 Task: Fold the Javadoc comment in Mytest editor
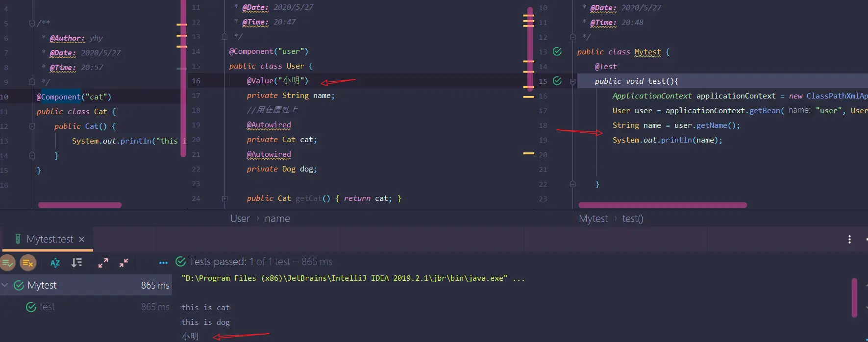coord(572,37)
